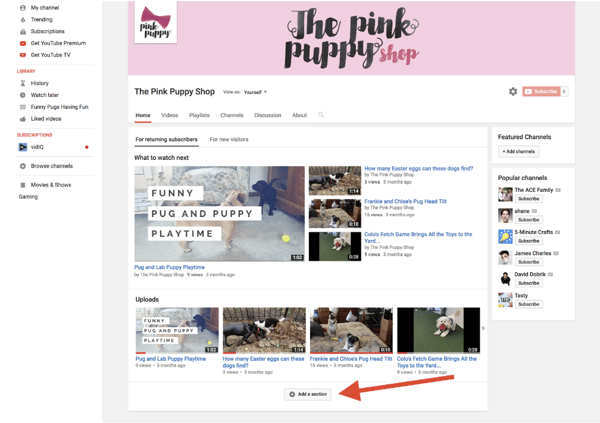600x423 pixels.
Task: Click Fetch Game thumbnail in watch next list
Action: tap(335, 247)
